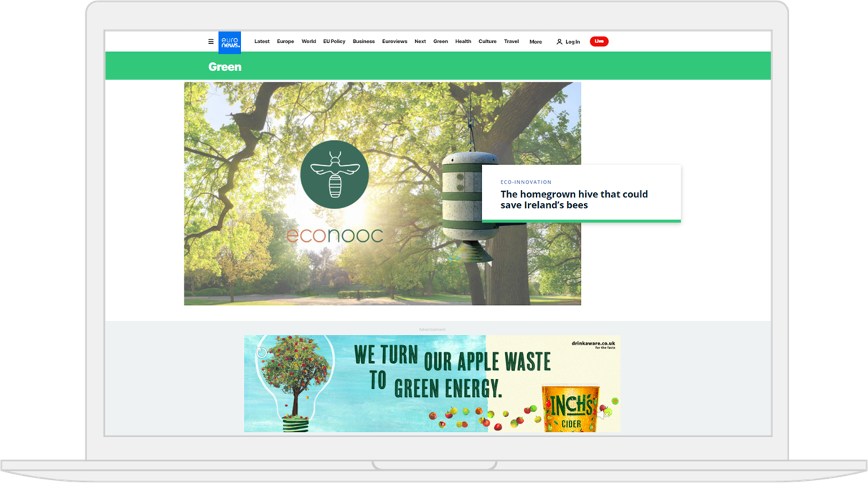868x483 pixels.
Task: Click the replay icon on the cider ad
Action: [262, 353]
